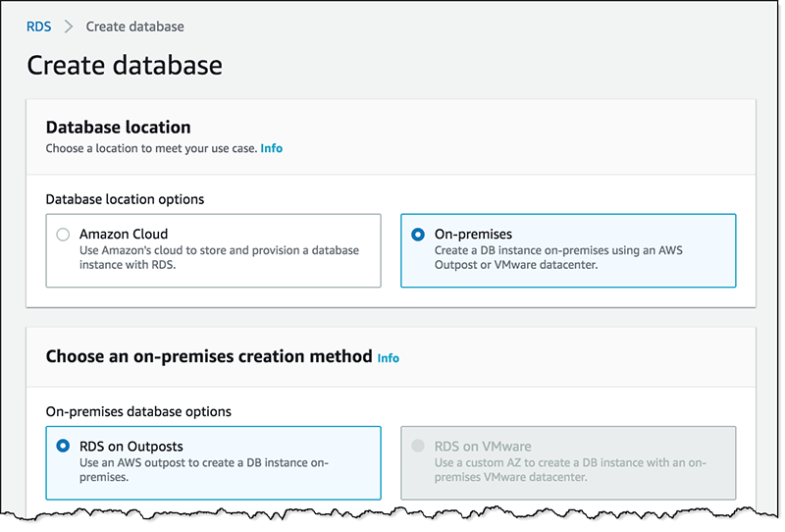Click the Amazon Cloud option title

pos(124,235)
